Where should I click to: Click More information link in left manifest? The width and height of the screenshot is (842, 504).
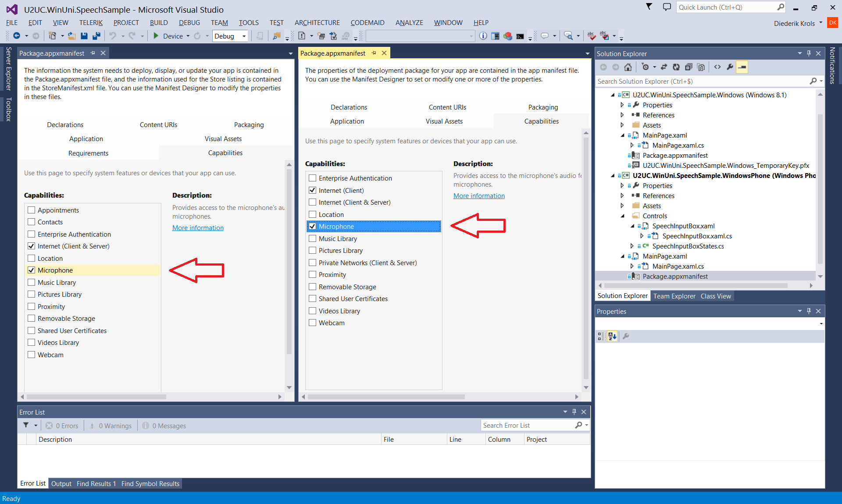click(x=198, y=227)
